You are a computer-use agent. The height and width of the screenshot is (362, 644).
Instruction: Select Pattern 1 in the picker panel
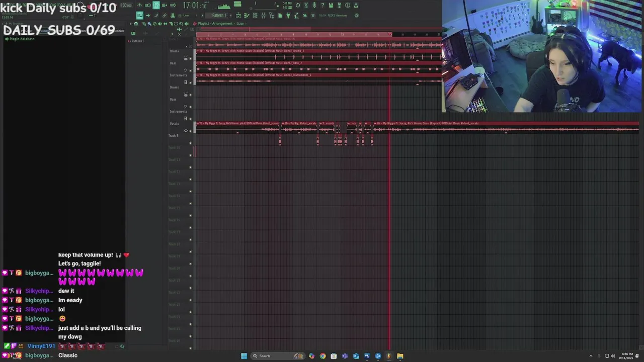[138, 41]
